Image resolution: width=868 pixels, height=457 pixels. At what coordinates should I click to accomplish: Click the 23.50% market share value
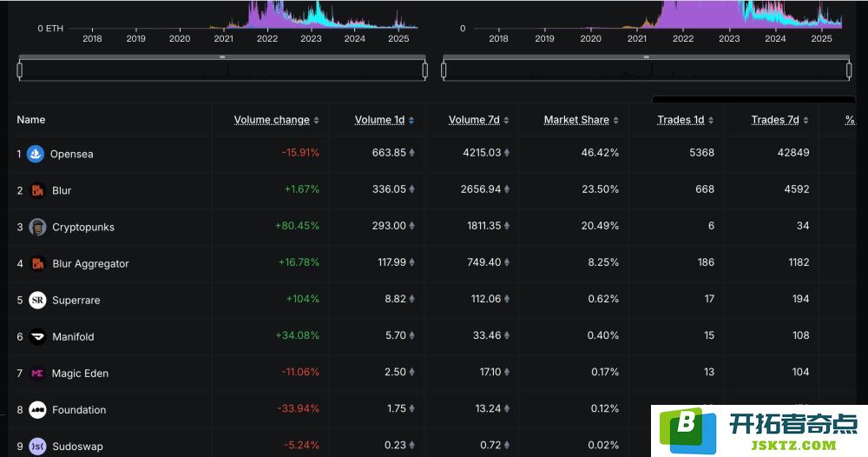coord(600,189)
